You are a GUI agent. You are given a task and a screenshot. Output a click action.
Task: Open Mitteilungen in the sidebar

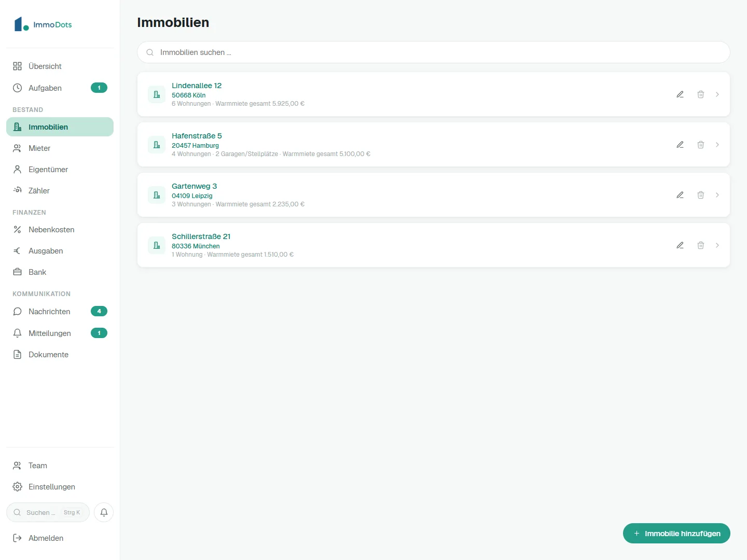point(60,333)
